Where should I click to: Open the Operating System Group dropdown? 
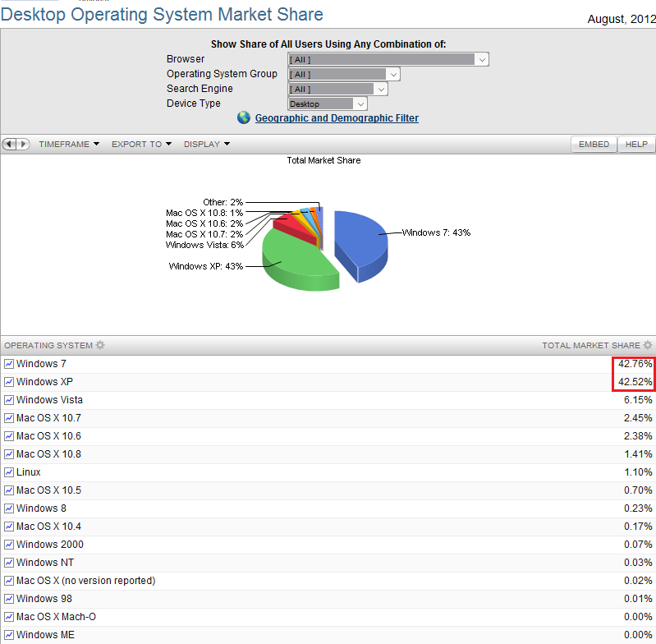tap(344, 74)
